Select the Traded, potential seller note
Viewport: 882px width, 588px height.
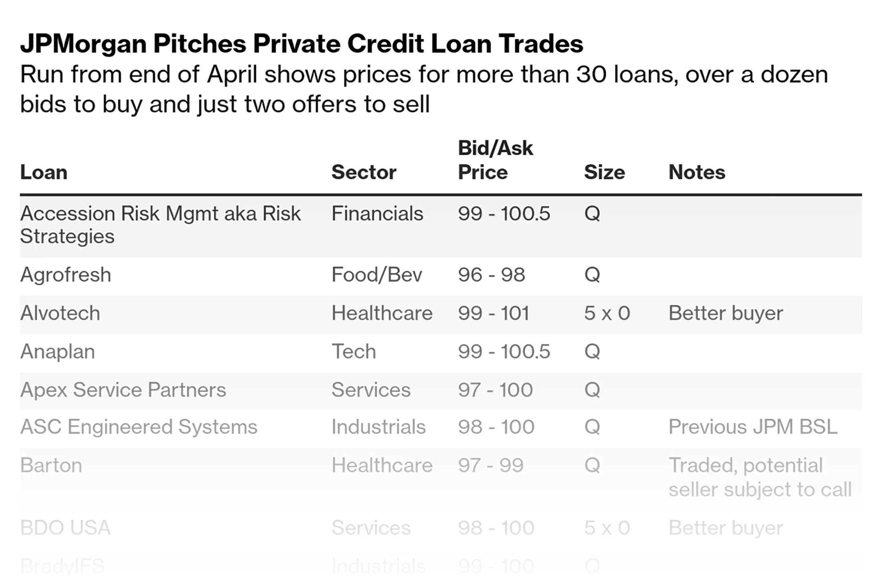point(760,477)
